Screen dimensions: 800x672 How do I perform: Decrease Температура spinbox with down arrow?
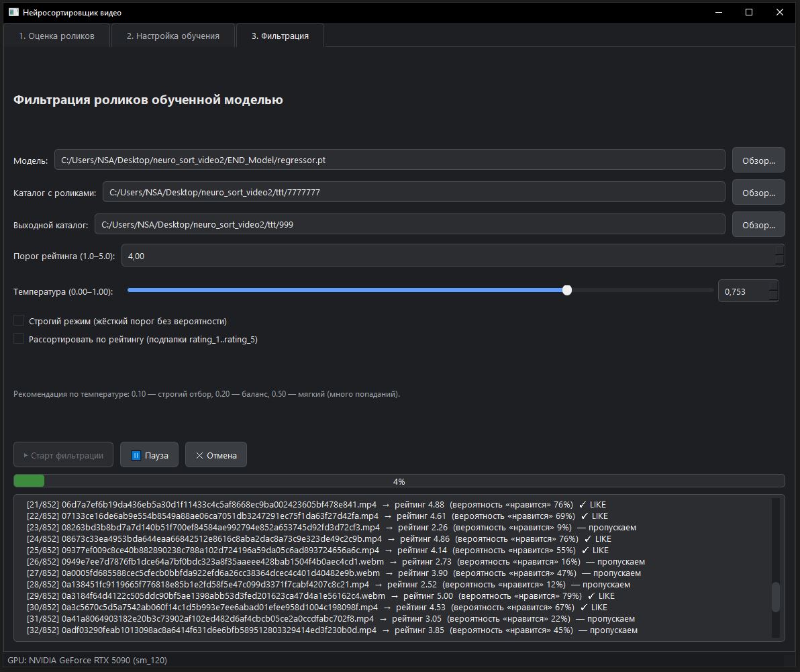click(x=773, y=297)
